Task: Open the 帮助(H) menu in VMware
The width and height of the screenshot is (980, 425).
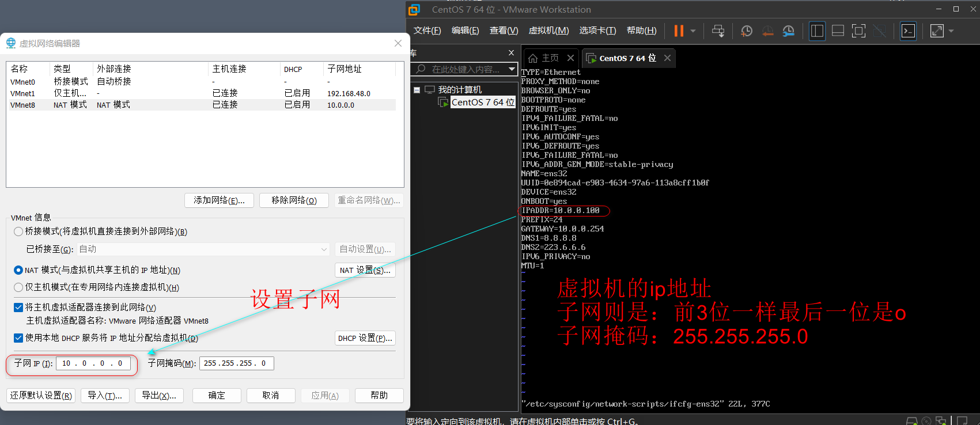Action: click(641, 31)
